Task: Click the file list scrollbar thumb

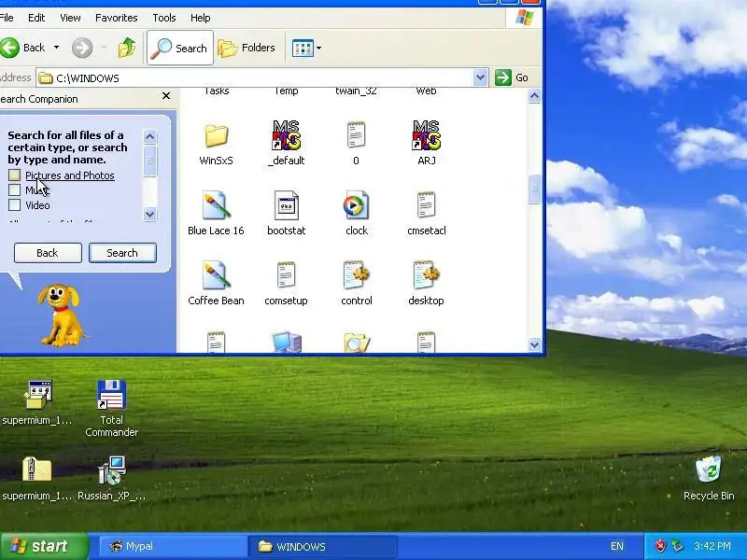Action: (x=534, y=189)
